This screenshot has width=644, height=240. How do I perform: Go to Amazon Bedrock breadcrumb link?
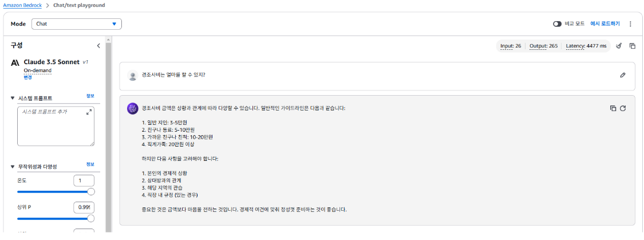click(x=21, y=5)
